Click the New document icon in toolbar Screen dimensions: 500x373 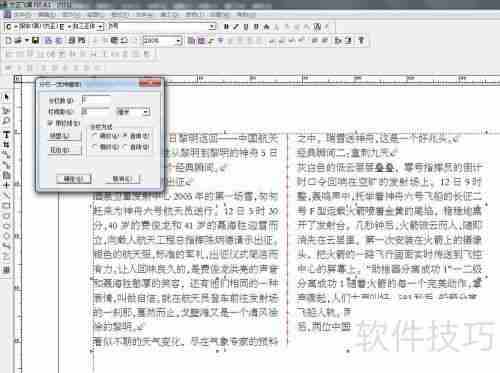pyautogui.click(x=9, y=41)
